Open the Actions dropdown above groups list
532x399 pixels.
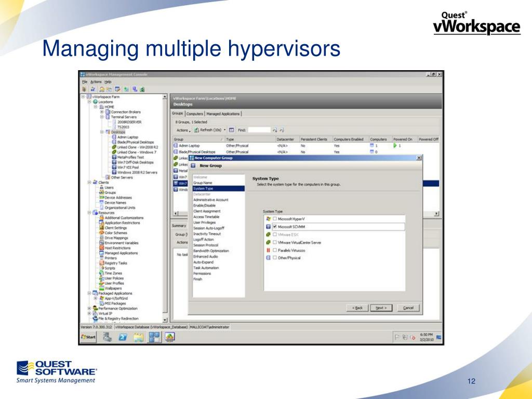[x=183, y=130]
